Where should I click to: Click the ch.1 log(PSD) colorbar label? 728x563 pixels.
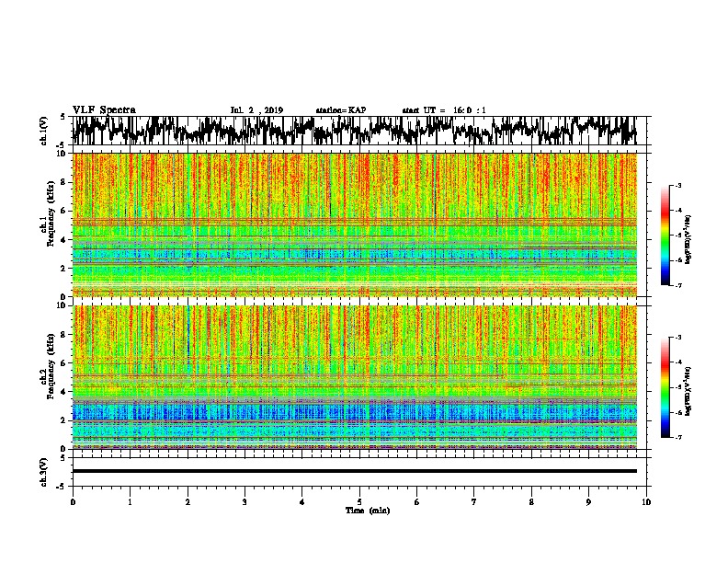pos(688,240)
